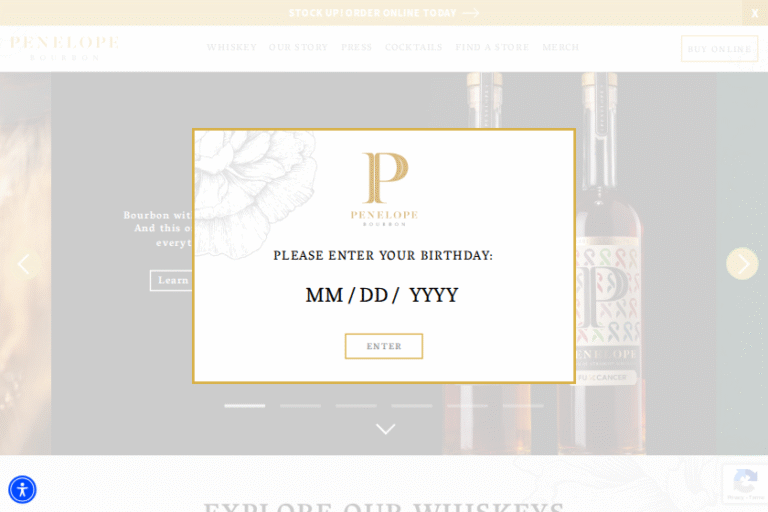This screenshot has height=512, width=768.
Task: Click the next slide arrow
Action: click(742, 264)
